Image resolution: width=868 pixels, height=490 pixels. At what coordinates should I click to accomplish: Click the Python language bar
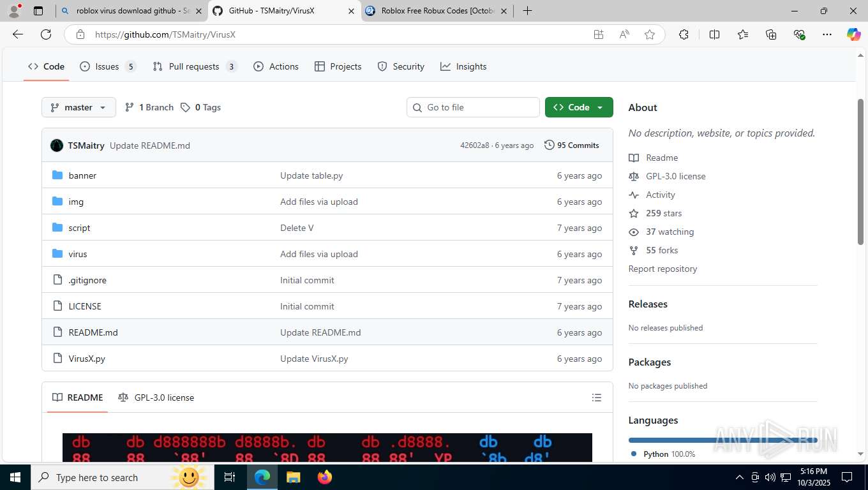pos(722,440)
